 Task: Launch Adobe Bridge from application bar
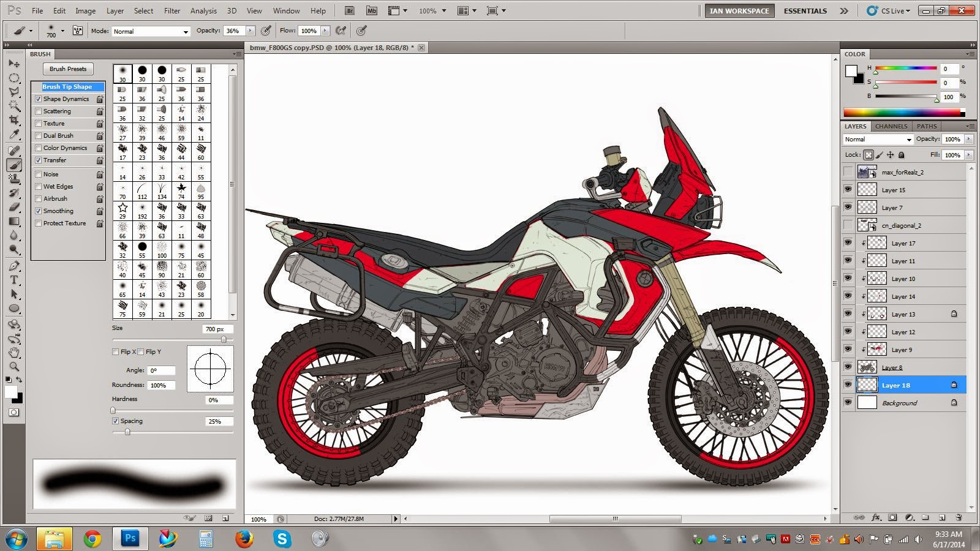[x=350, y=10]
